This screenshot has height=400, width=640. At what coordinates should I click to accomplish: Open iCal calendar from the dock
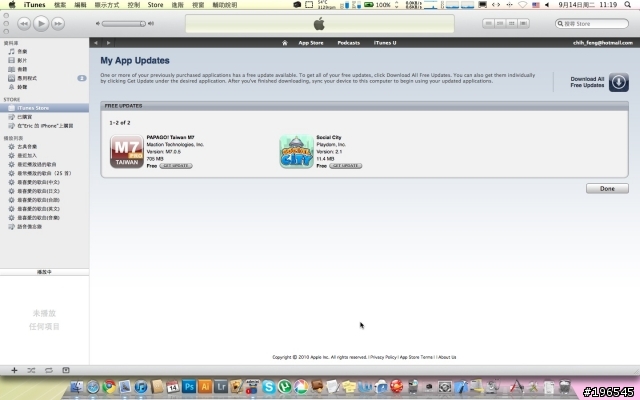pos(173,387)
